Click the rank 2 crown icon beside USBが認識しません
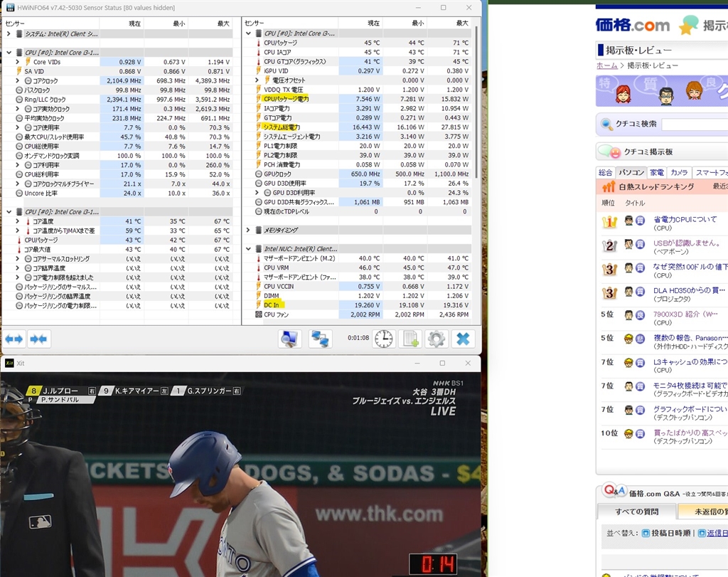 click(x=609, y=245)
